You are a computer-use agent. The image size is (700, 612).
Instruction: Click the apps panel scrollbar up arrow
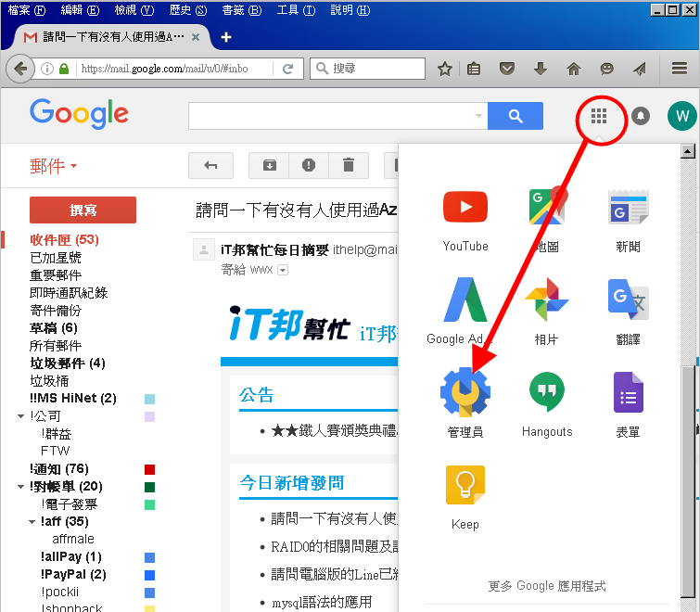coord(688,152)
